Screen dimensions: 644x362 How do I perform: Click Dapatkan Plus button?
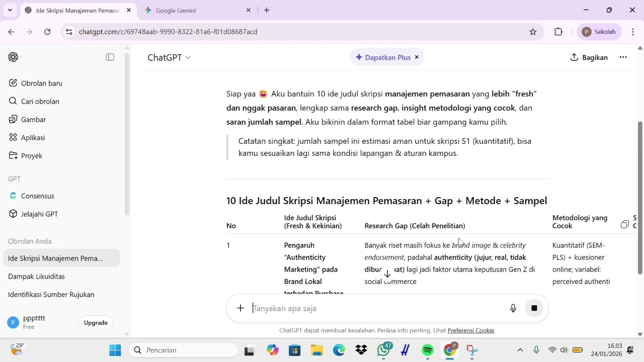click(x=383, y=57)
